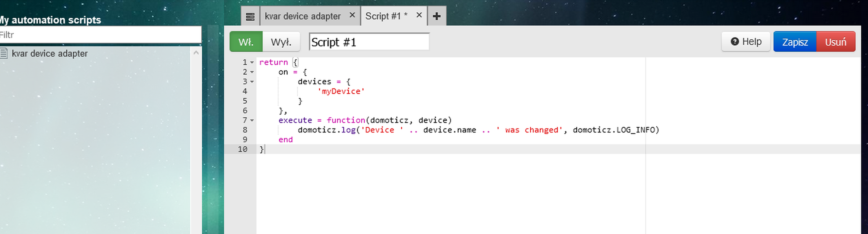Image resolution: width=868 pixels, height=234 pixels.
Task: Collapse the function fold at line 7
Action: (252, 120)
